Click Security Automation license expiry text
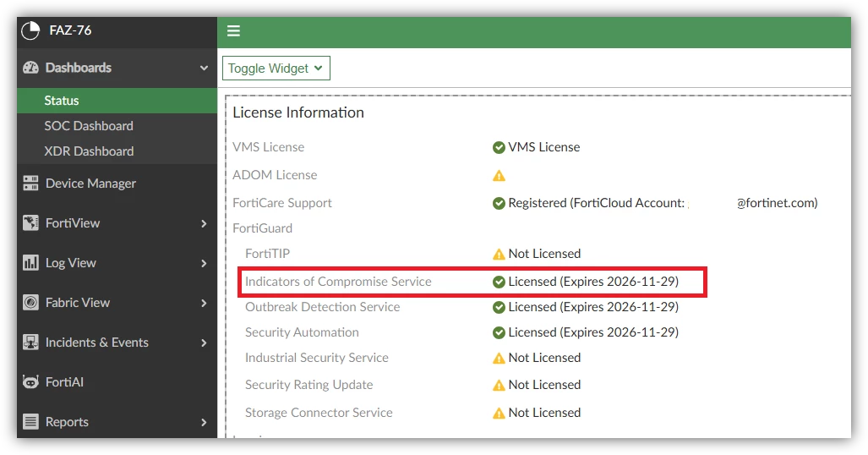 (593, 332)
